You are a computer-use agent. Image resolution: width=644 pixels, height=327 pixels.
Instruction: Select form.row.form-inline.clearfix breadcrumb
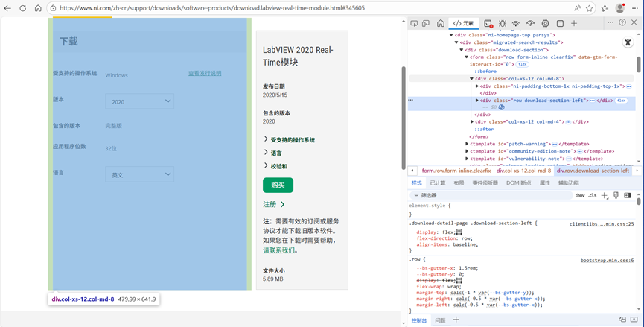point(456,171)
